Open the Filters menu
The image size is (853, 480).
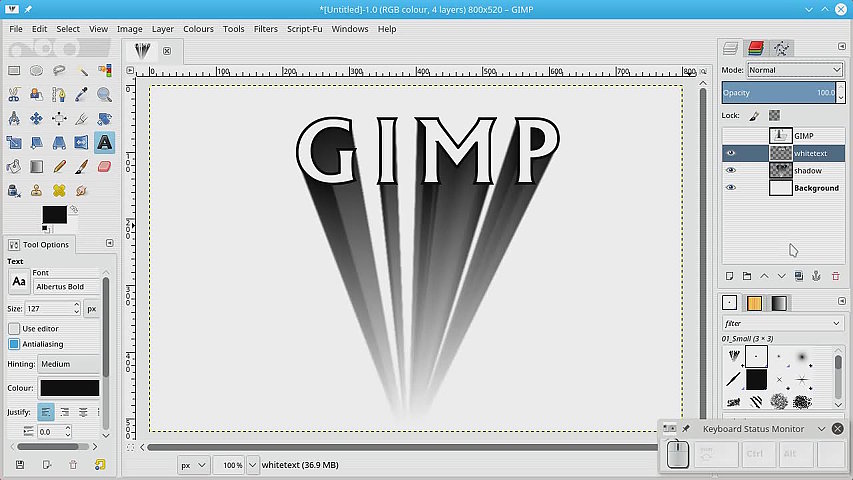pos(265,29)
